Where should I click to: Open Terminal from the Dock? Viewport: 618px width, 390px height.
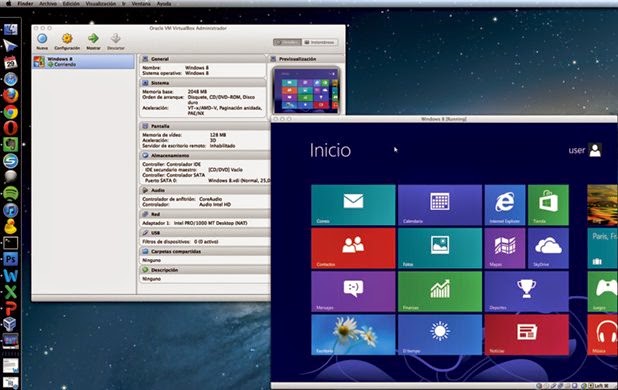[x=11, y=243]
